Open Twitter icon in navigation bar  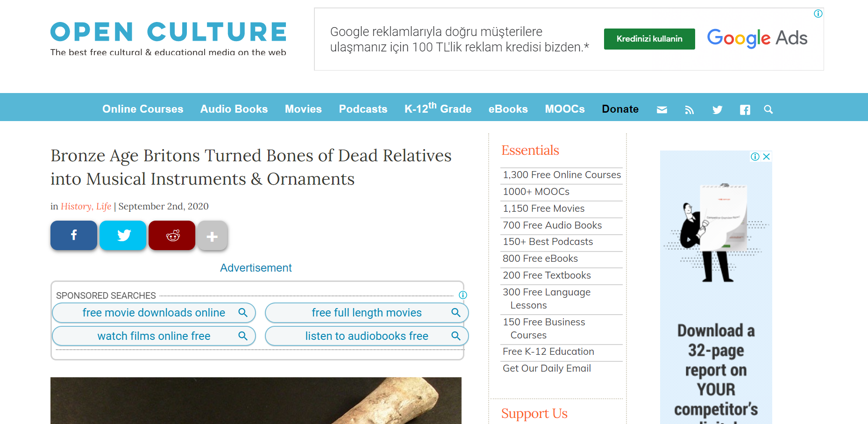tap(717, 110)
